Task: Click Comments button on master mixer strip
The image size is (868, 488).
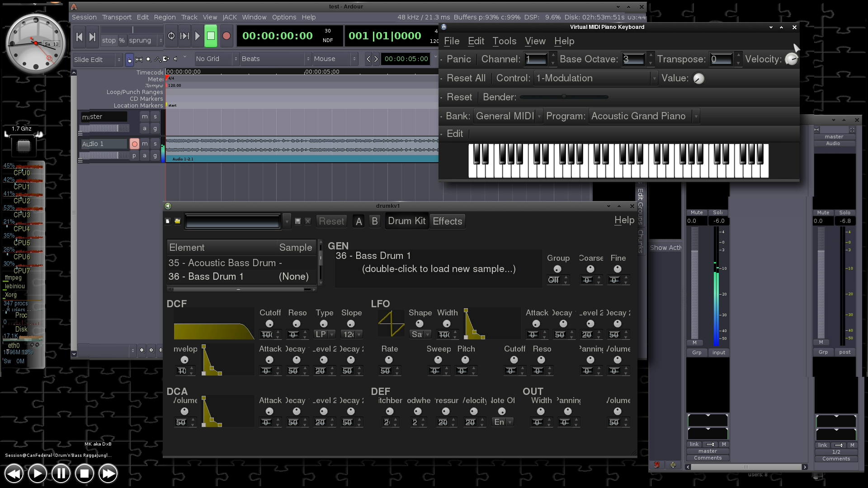Action: pyautogui.click(x=708, y=458)
